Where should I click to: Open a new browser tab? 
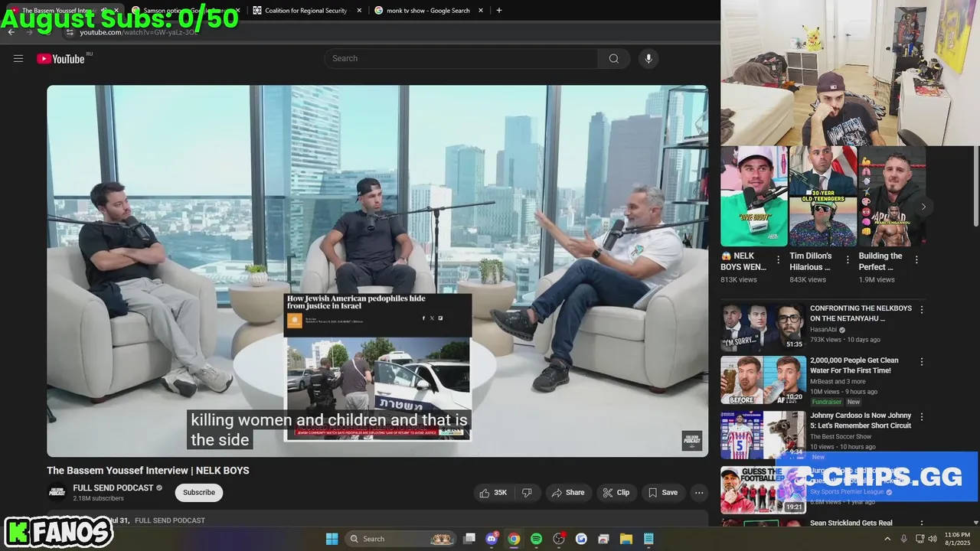(499, 11)
